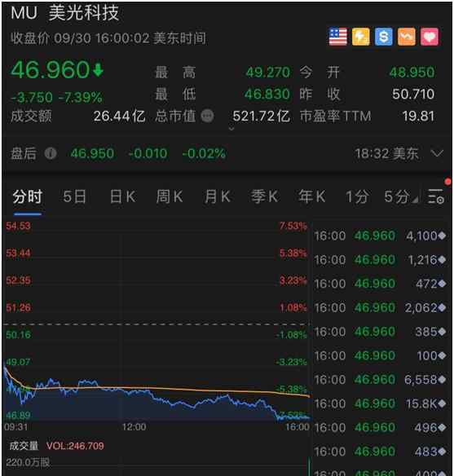Switch to the 日K tab

(123, 196)
